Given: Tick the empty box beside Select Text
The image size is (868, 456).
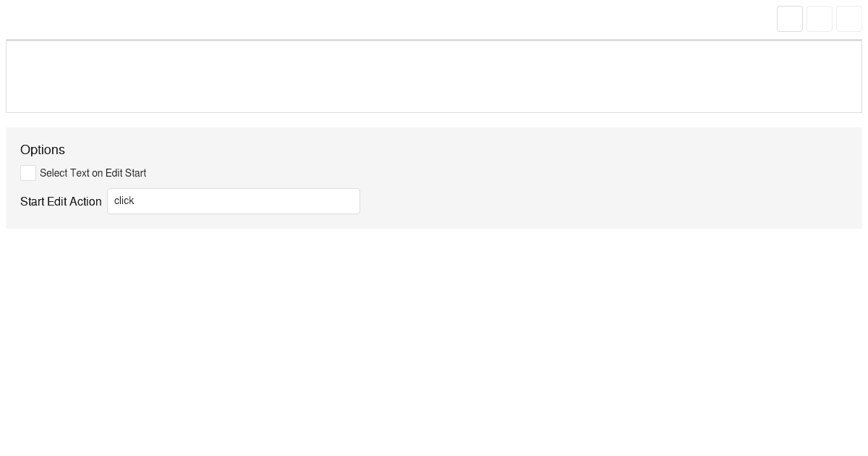Looking at the screenshot, I should [28, 173].
